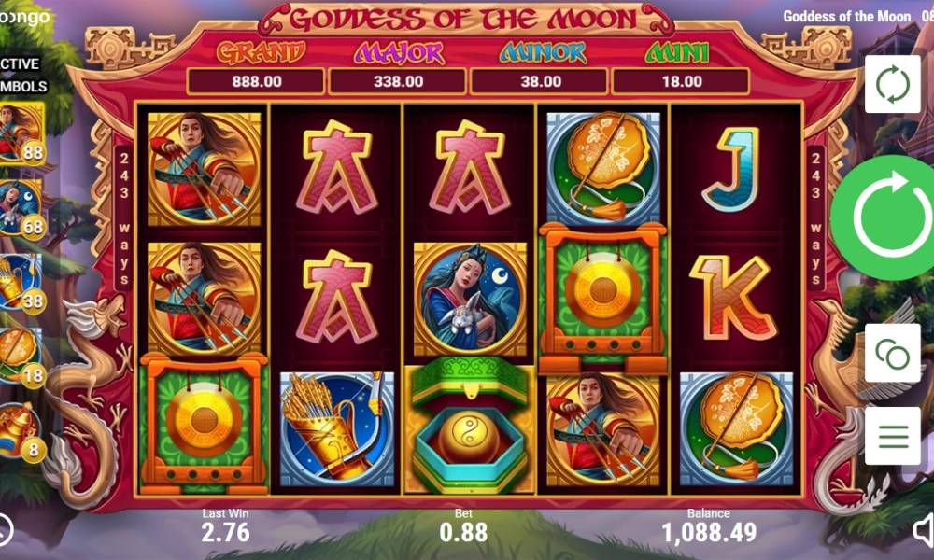Select the fan symbol worth 18 in sidebar
This screenshot has width=934, height=560.
(x=21, y=357)
